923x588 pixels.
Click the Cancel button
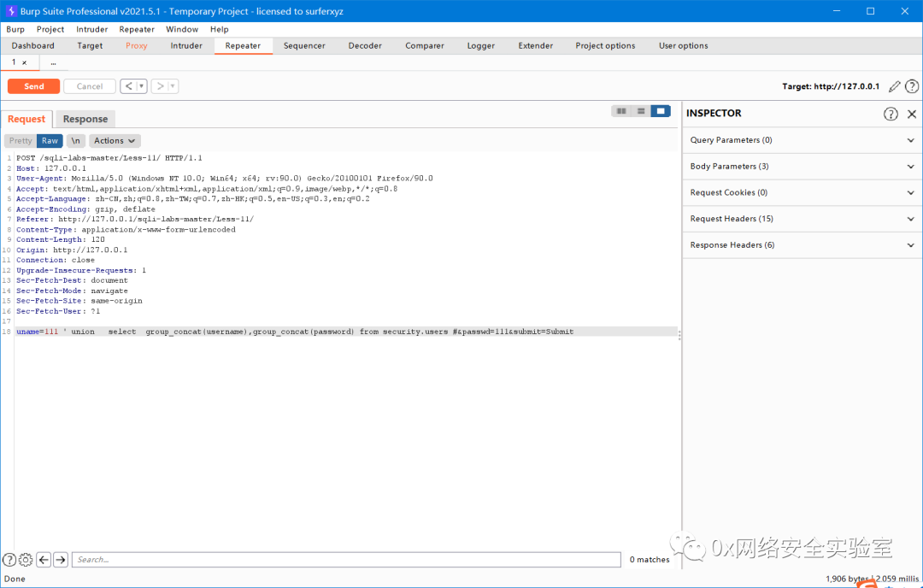pyautogui.click(x=90, y=86)
